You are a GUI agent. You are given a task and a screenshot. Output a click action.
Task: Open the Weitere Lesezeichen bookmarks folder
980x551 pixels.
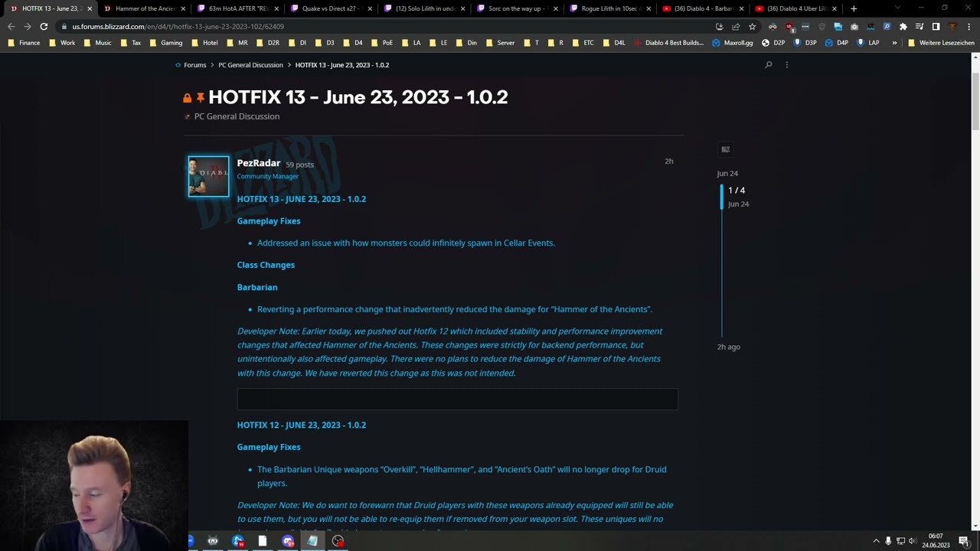941,43
